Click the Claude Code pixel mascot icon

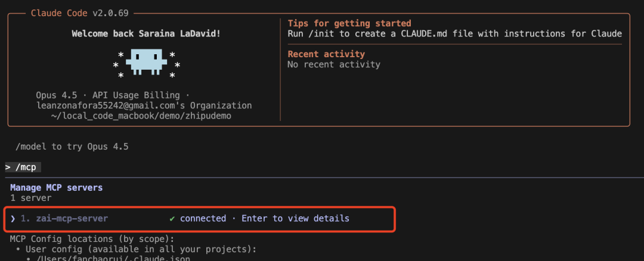[146, 63]
